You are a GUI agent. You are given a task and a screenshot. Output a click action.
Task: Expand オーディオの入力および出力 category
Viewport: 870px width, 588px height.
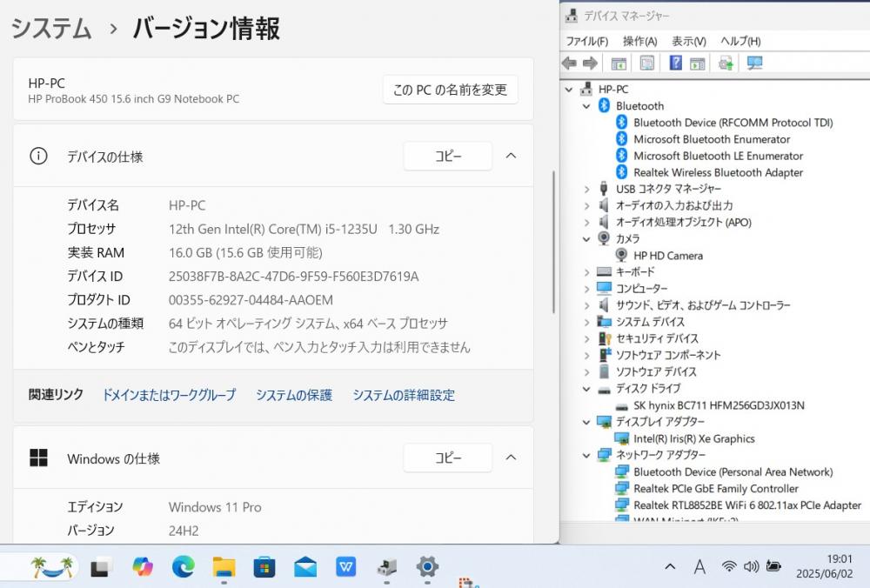tap(586, 206)
